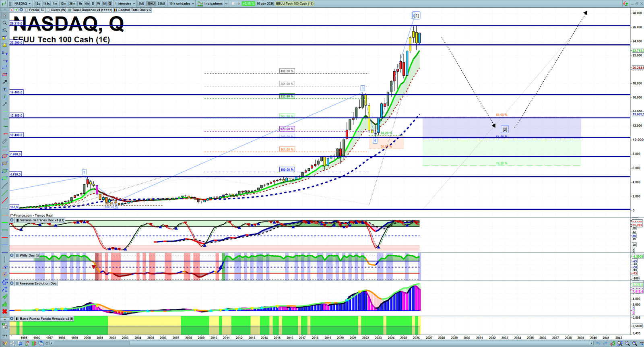644x347 pixels.
Task: Select the red horizontal line tool
Action: pos(5,238)
